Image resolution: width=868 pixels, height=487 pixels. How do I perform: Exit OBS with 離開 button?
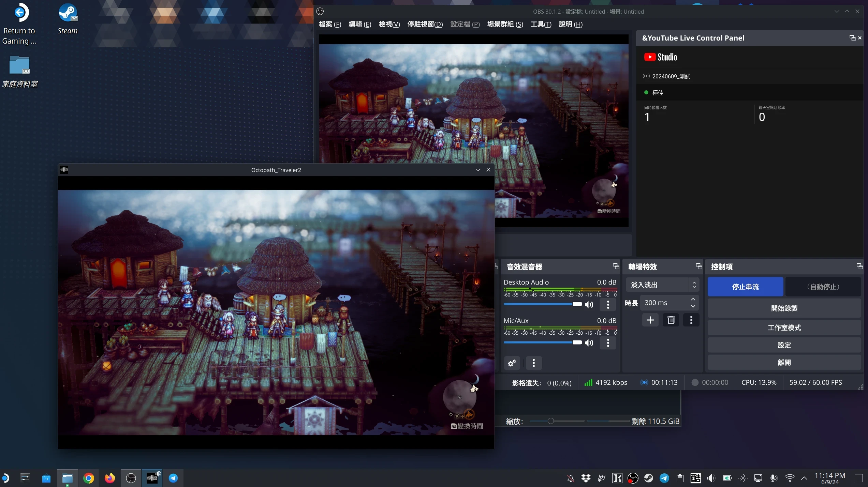784,362
